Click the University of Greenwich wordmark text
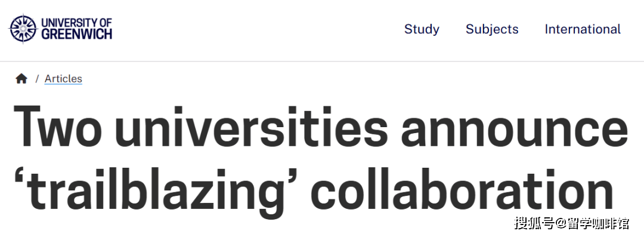This screenshot has width=644, height=237. coord(76,29)
